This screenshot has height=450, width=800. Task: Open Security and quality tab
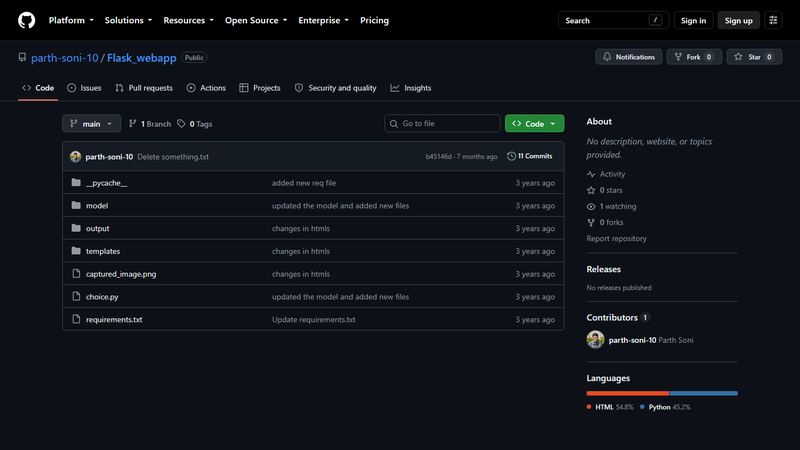[335, 88]
